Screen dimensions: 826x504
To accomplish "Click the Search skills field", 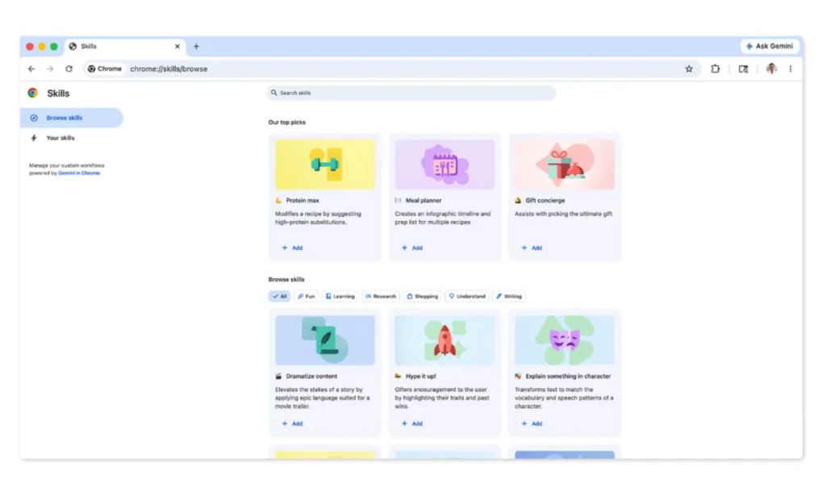I will tap(411, 94).
